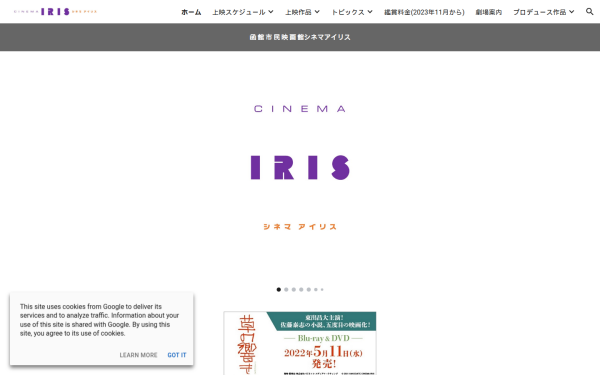Image resolution: width=600 pixels, height=375 pixels.
Task: Open the トピックス menu item
Action: pos(348,12)
